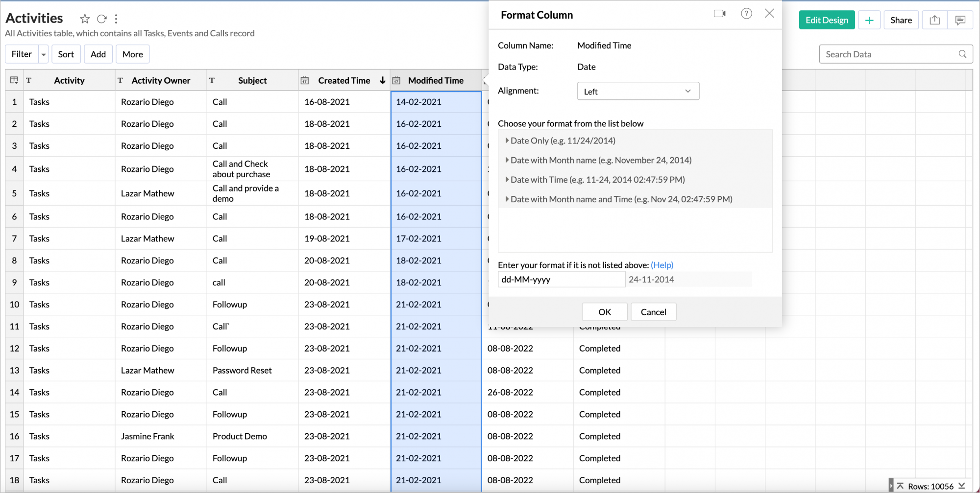Star the Activities table as favorite
The width and height of the screenshot is (980, 493).
84,19
